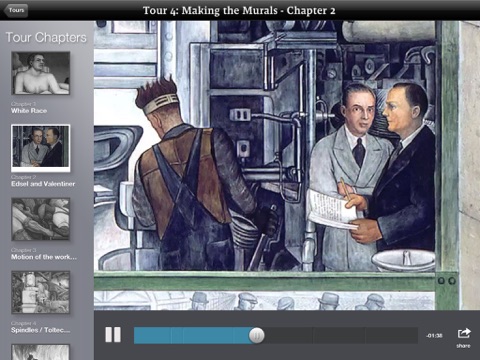Seek to the unplayed dark timeline portion
480x360 pixels.
pyautogui.click(x=341, y=335)
